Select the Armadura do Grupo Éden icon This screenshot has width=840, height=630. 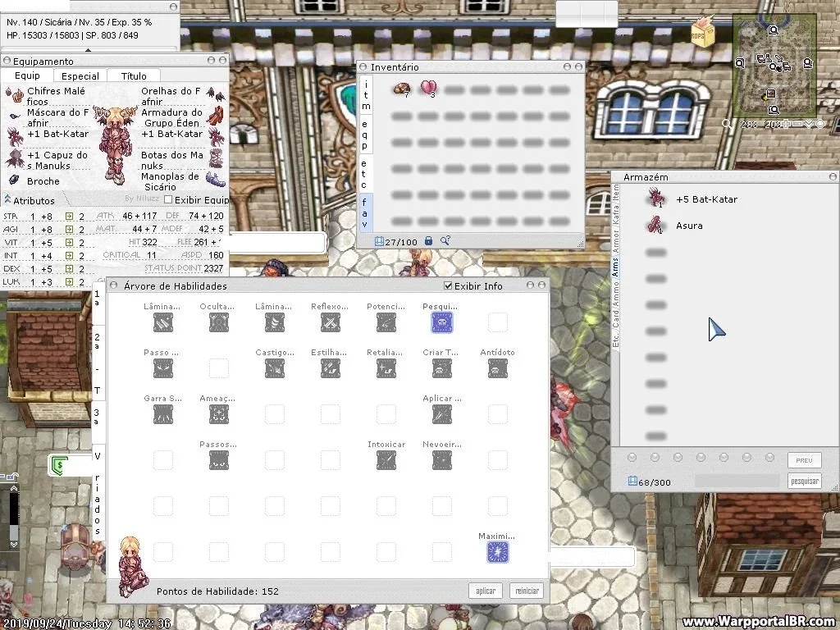pos(216,116)
